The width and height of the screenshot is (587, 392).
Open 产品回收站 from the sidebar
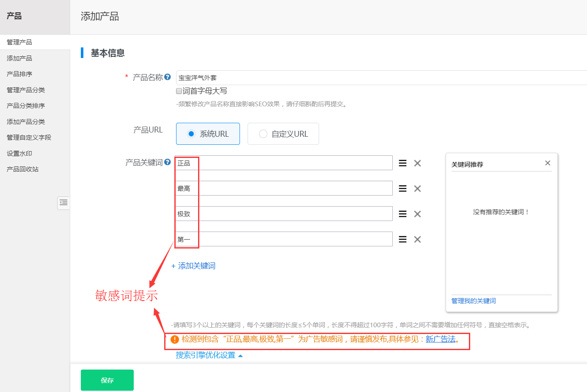(x=22, y=169)
